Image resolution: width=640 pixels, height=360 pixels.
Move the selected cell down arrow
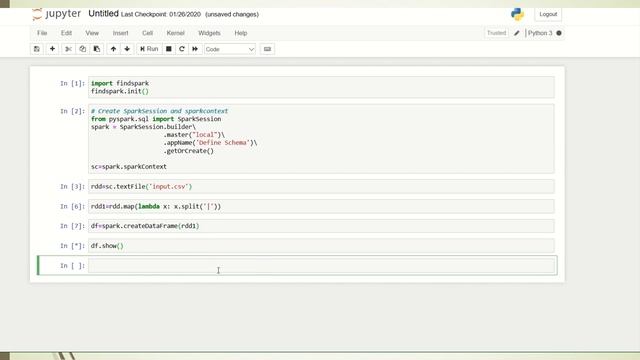[127, 49]
